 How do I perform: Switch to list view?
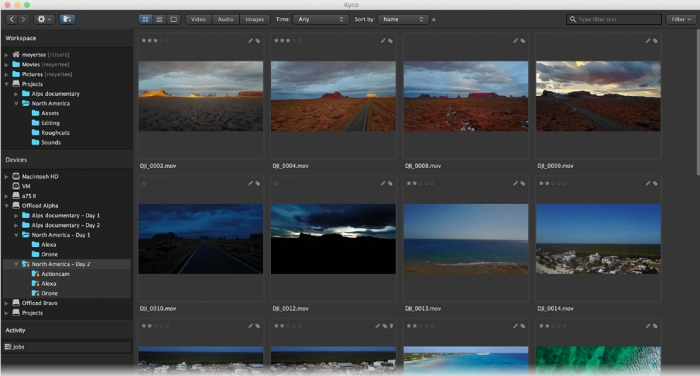point(159,19)
